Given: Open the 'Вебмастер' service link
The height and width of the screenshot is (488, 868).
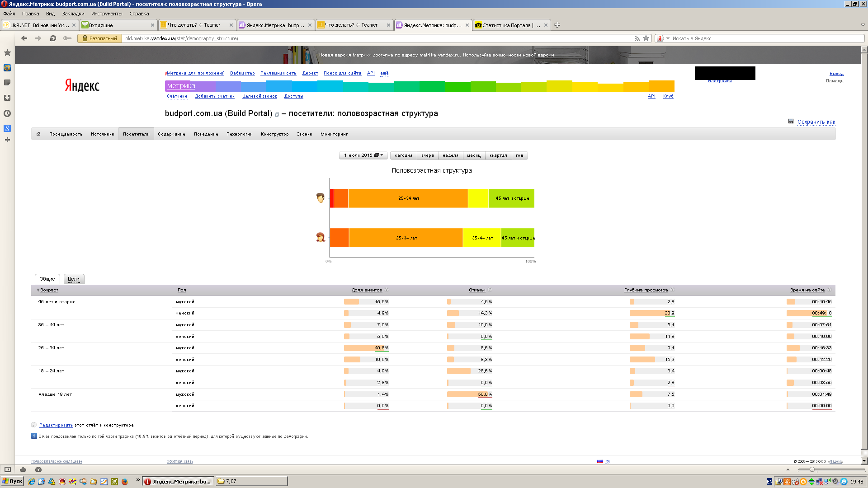Looking at the screenshot, I should point(242,73).
